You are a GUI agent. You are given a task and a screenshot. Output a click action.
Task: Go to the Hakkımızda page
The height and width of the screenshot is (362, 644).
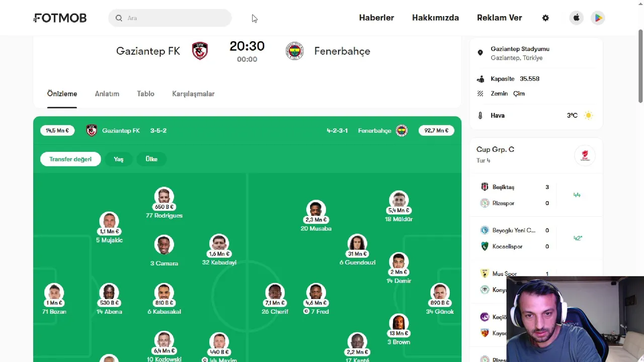click(x=435, y=18)
